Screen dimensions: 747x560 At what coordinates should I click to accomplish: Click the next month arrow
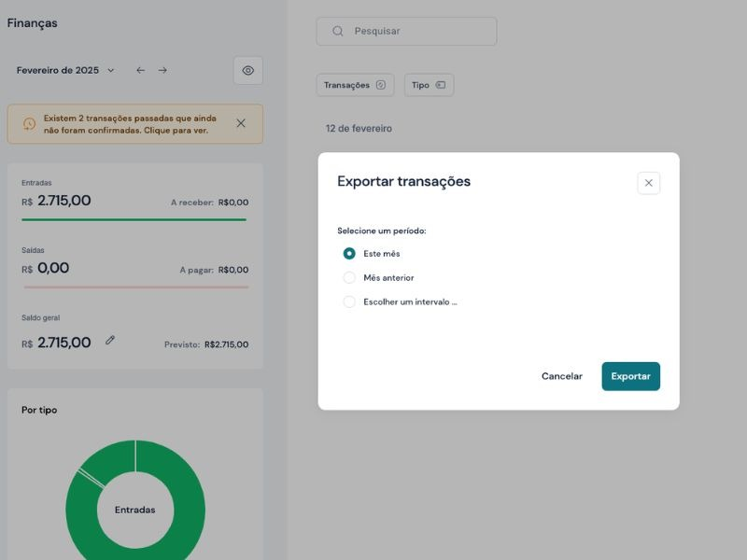162,70
